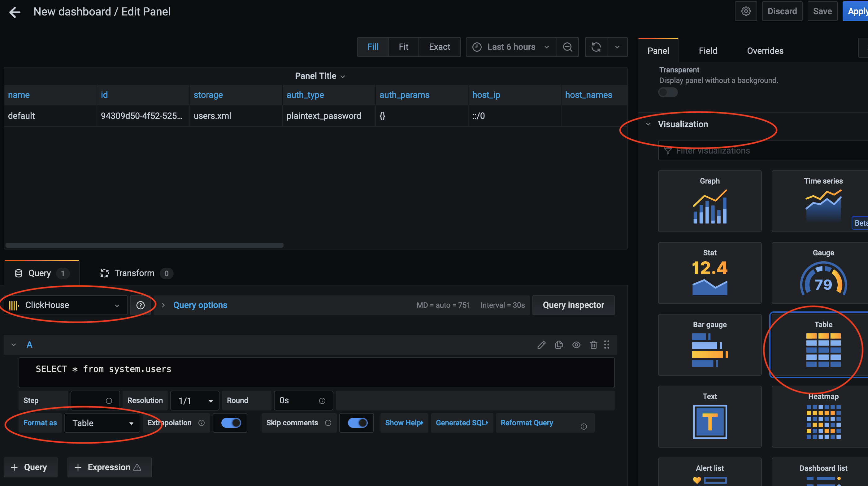The width and height of the screenshot is (868, 486).
Task: Disable the Extrapolation switch
Action: click(x=231, y=423)
